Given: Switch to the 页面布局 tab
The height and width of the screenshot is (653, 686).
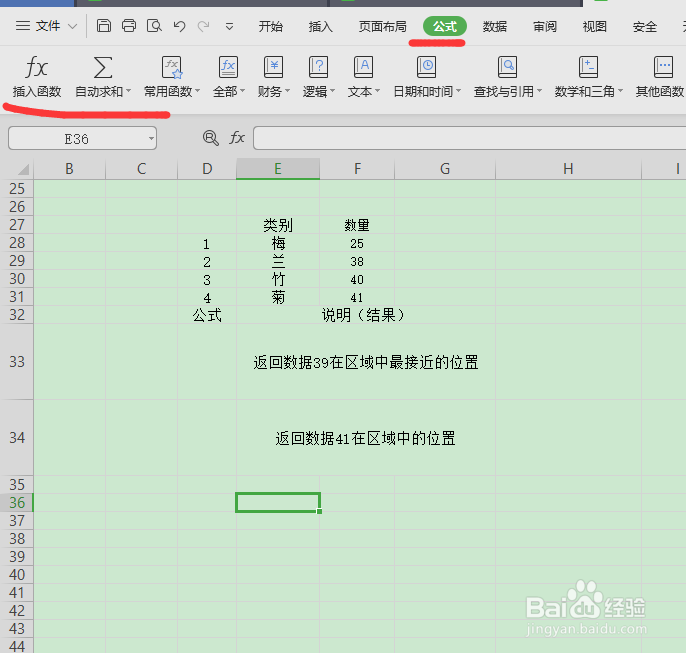Looking at the screenshot, I should [382, 26].
